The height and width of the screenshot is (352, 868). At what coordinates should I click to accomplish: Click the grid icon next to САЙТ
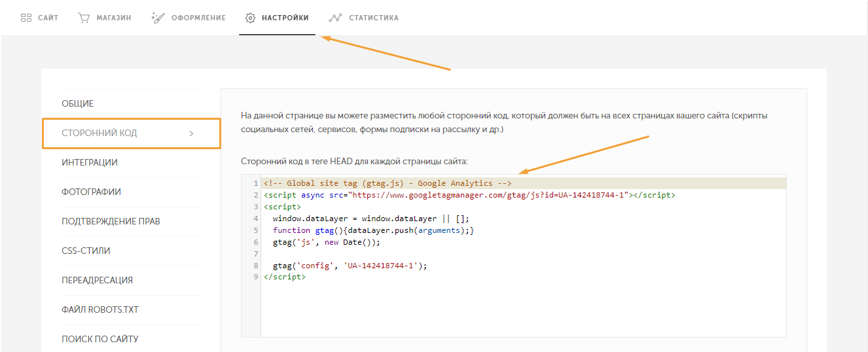26,18
